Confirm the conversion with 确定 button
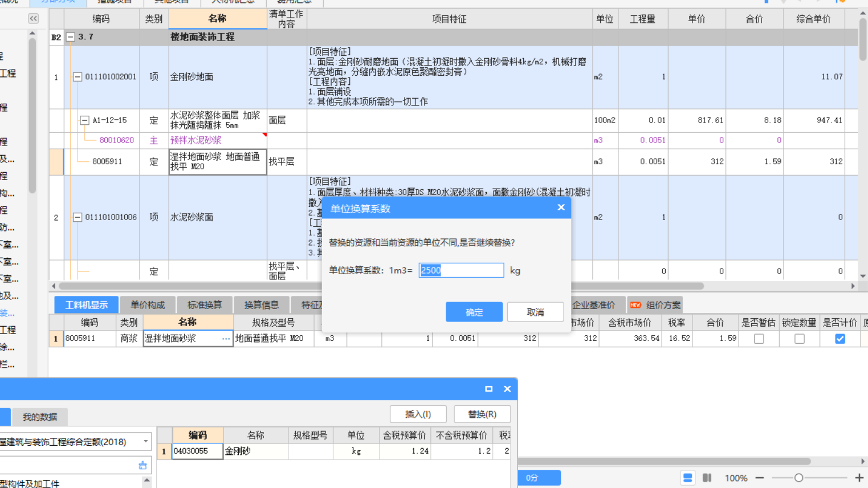This screenshot has height=488, width=868. [474, 312]
